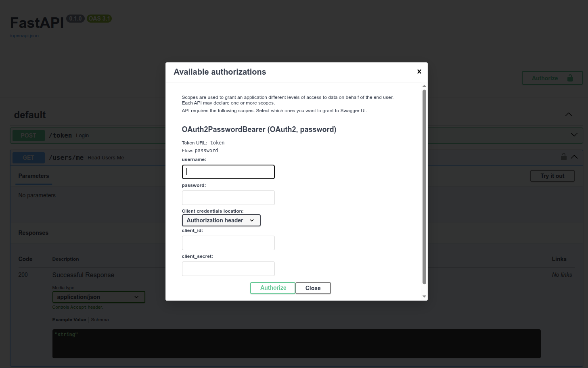Click the Close button in dialog
The width and height of the screenshot is (588, 368).
(x=313, y=288)
